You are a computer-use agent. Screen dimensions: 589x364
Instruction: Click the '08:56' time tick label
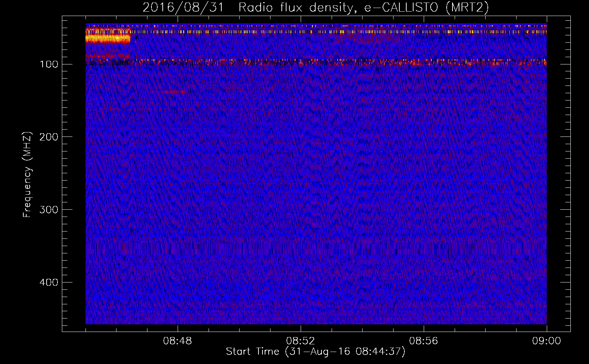pyautogui.click(x=424, y=341)
